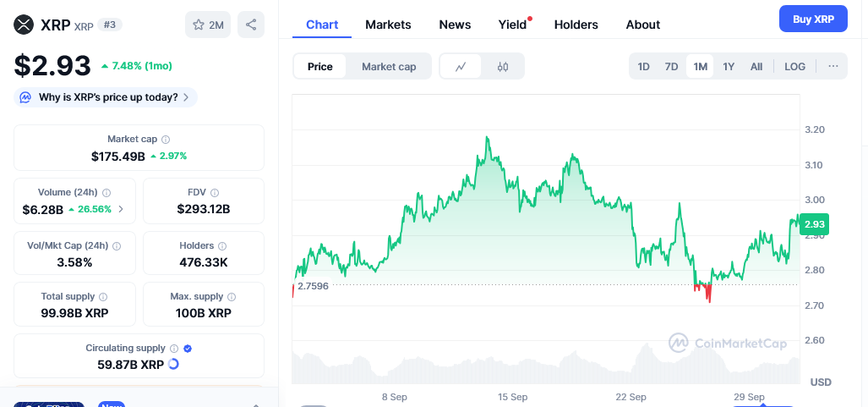The height and width of the screenshot is (407, 868).
Task: Click the share icon next to watchlist
Action: [x=251, y=25]
